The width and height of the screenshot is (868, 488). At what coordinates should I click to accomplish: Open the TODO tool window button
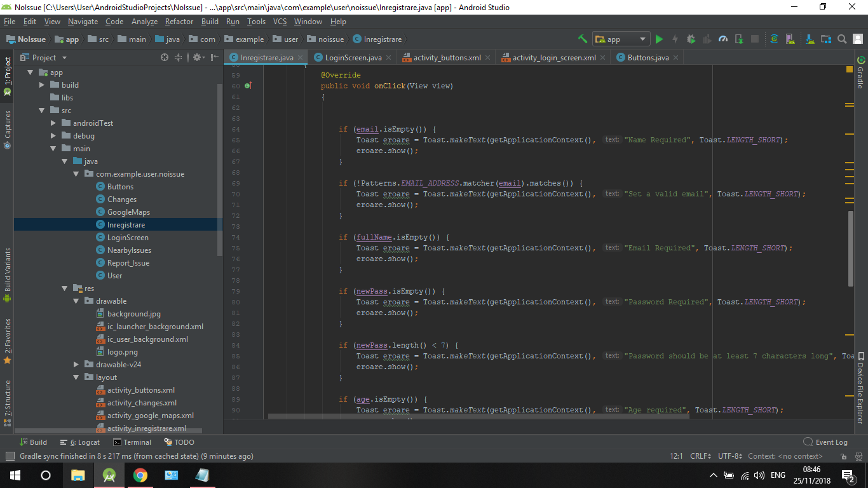point(179,442)
